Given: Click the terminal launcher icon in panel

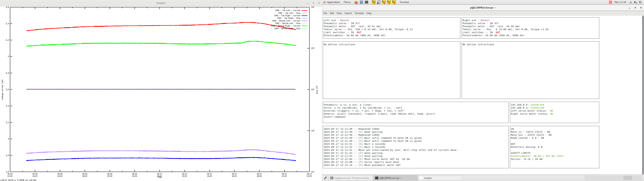Looking at the screenshot, I should [366, 2].
